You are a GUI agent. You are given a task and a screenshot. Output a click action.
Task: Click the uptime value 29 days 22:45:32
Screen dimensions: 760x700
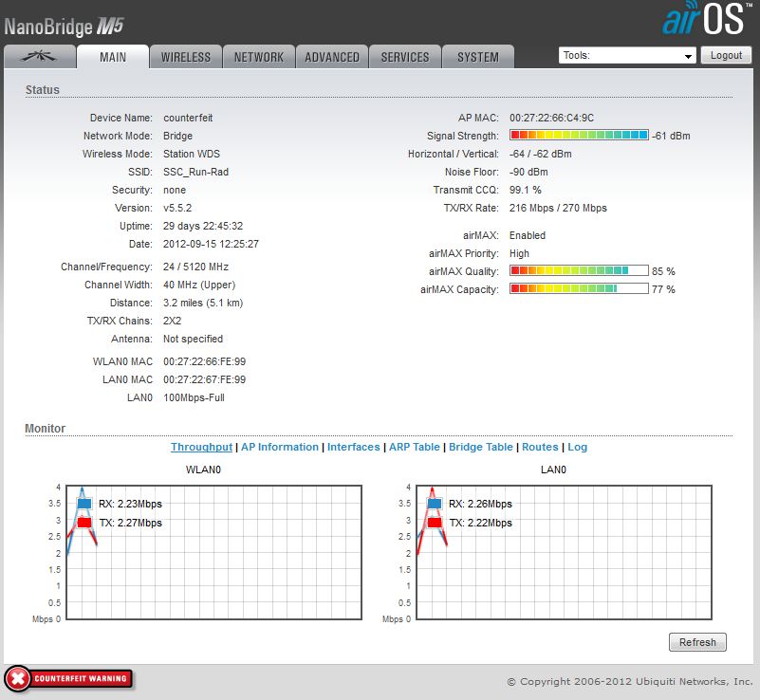[203, 226]
